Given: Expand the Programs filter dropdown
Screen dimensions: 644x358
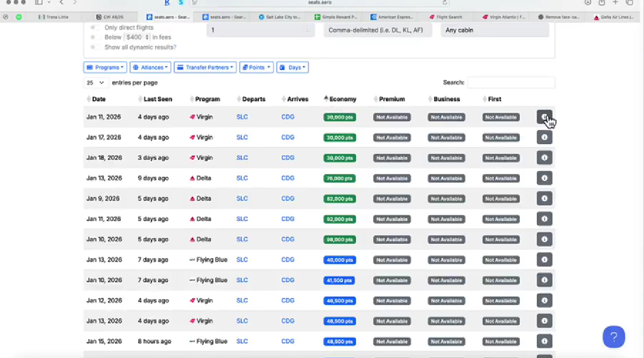Looking at the screenshot, I should click(x=105, y=67).
